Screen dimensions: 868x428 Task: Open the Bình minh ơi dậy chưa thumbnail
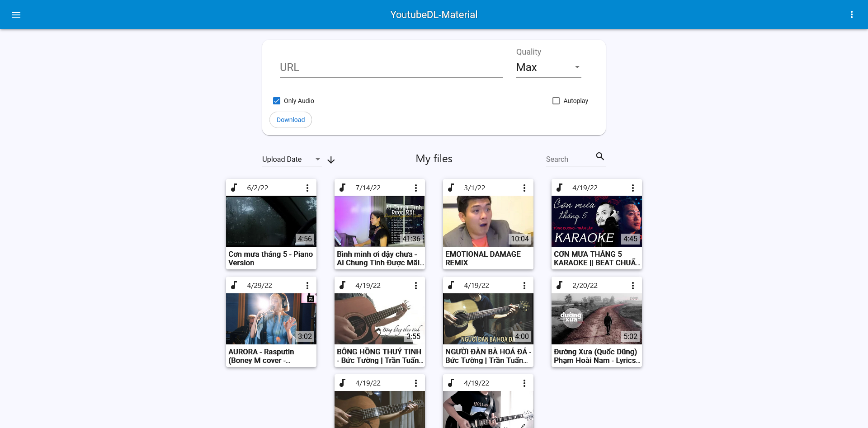380,221
